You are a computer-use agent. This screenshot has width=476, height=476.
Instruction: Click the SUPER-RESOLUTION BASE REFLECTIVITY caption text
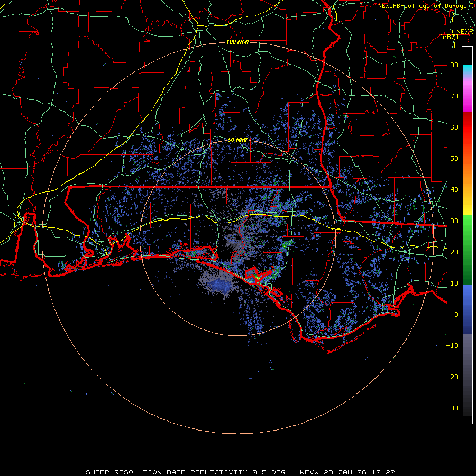point(167,472)
